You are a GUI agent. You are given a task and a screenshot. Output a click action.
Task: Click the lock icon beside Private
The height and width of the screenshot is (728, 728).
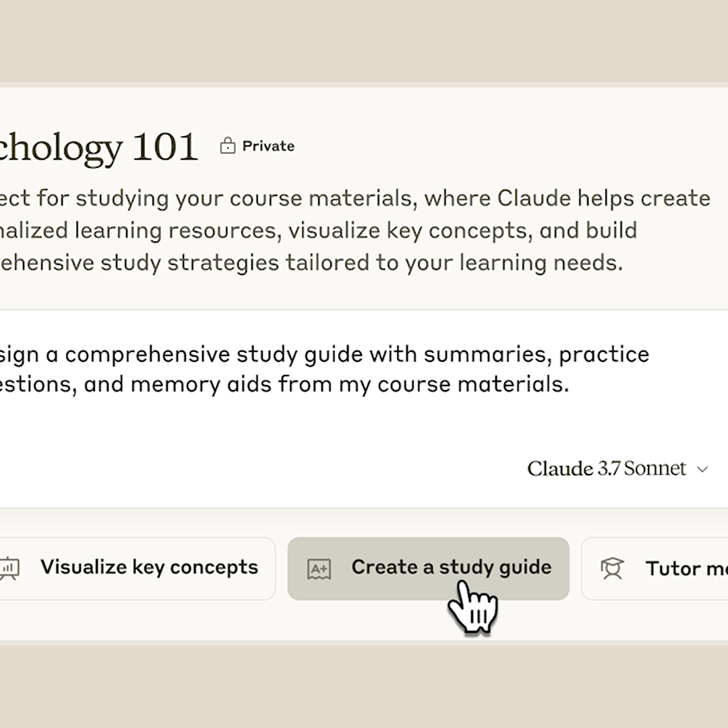click(x=228, y=146)
